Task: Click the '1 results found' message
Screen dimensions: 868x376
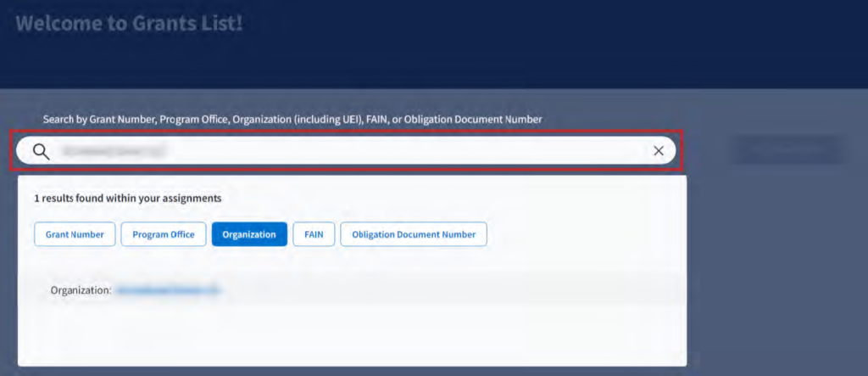Action: pos(127,198)
